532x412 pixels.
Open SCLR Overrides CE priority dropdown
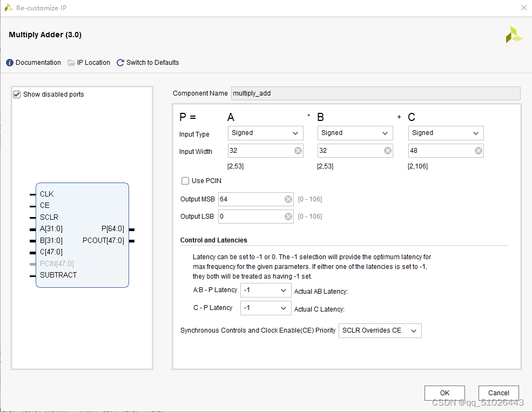point(380,330)
